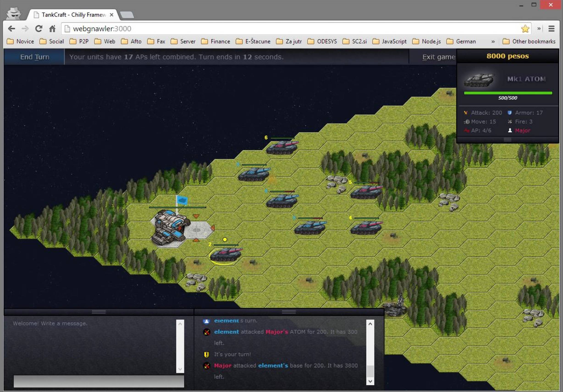Click the chat scrollbar down arrow
563x392 pixels.
[x=180, y=369]
